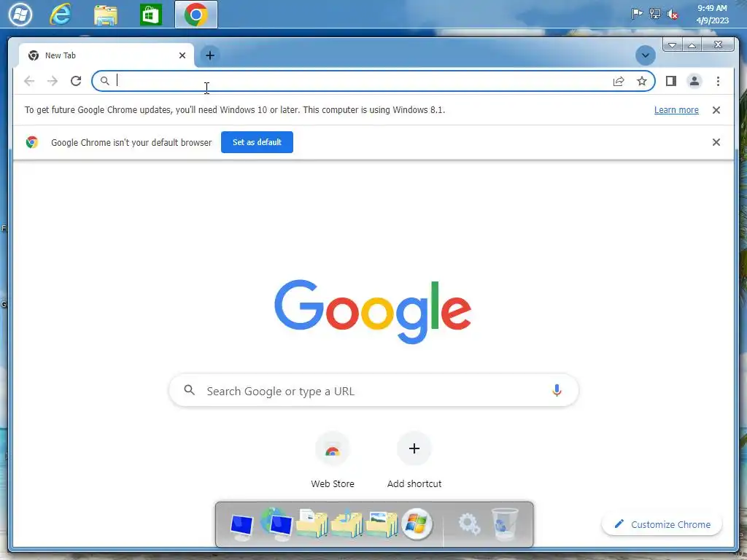Click the Add shortcut tile
This screenshot has width=747, height=560.
pyautogui.click(x=414, y=459)
